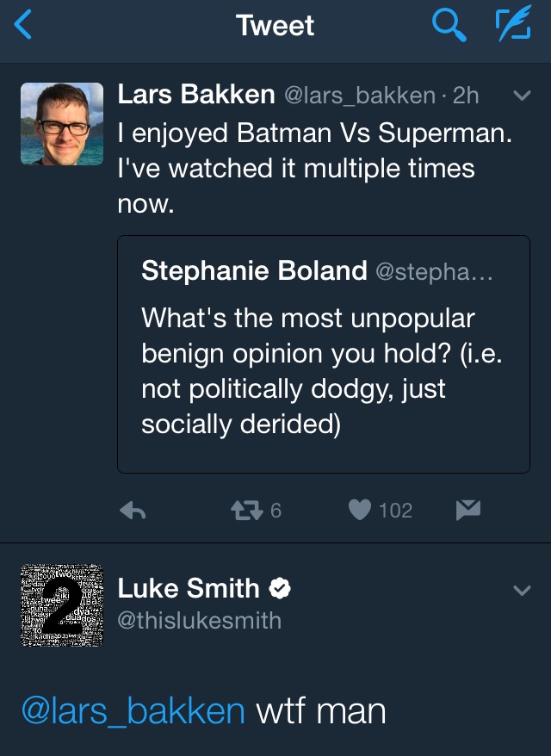This screenshot has width=551, height=756.
Task: Expand Luke Smith's tweet options chevron
Action: [522, 590]
